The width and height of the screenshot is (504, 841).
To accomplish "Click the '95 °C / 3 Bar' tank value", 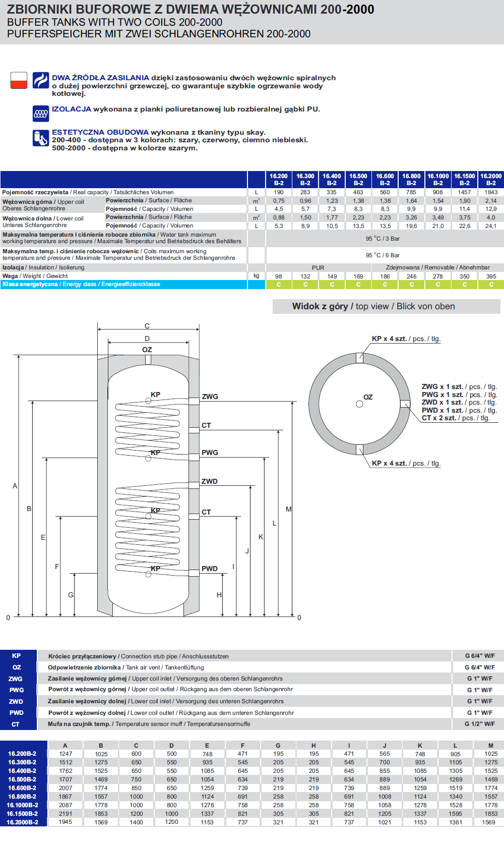I will tap(383, 239).
